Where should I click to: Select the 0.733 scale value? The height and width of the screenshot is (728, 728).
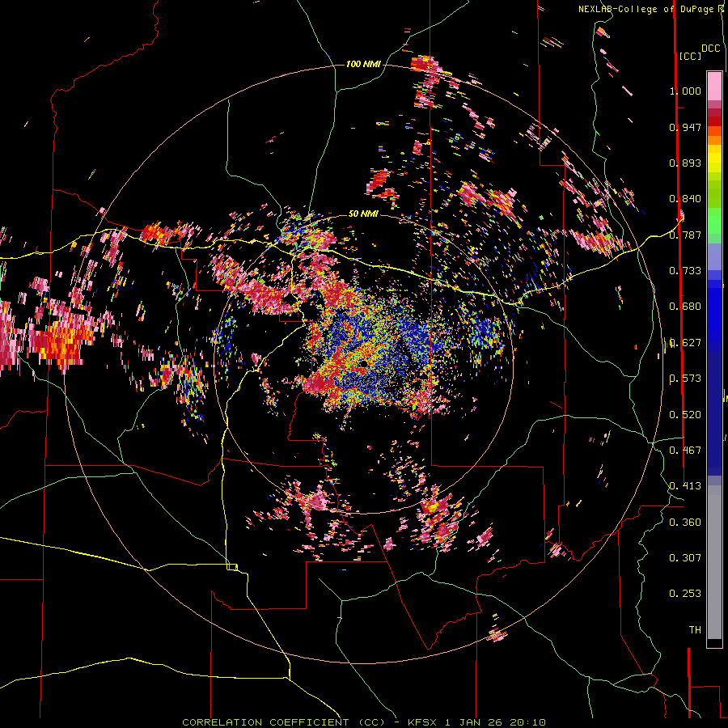[685, 271]
